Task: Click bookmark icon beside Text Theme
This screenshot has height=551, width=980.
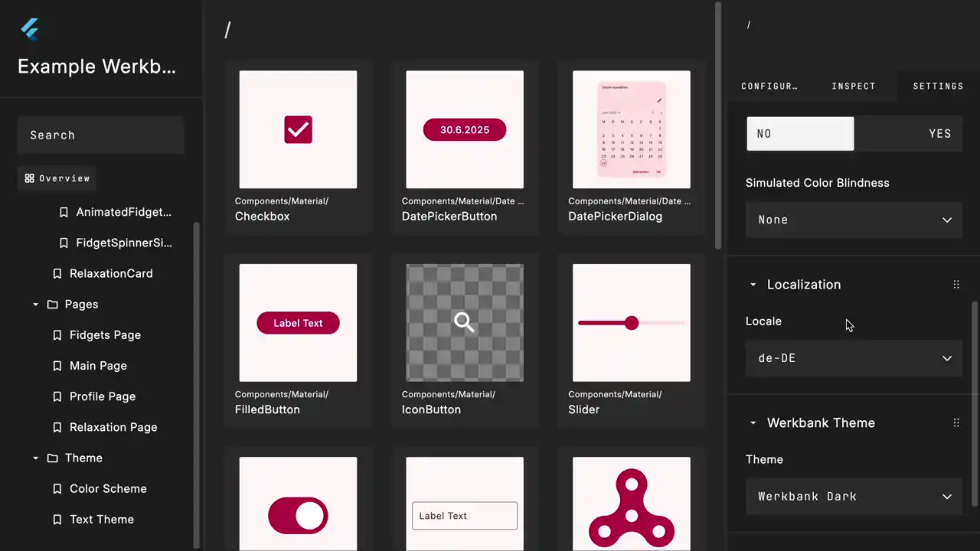Action: (x=57, y=519)
